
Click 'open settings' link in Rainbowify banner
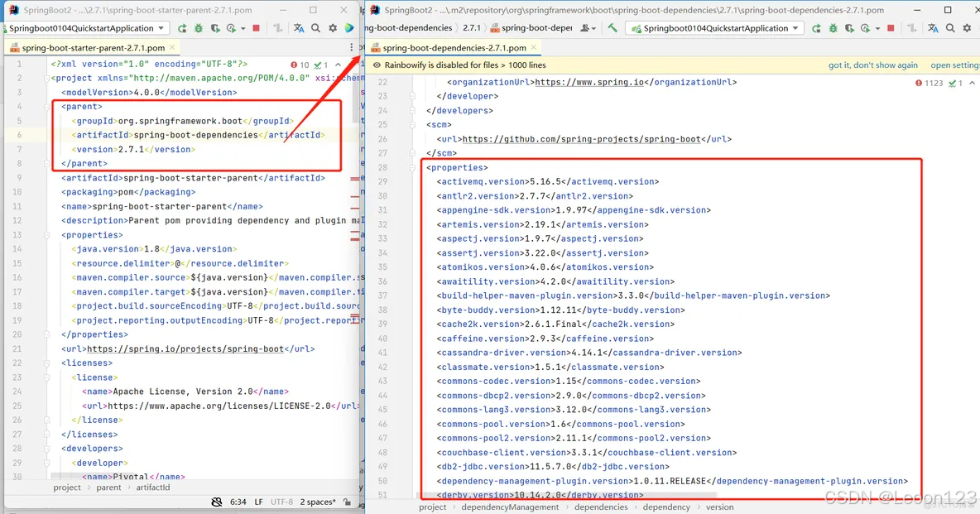pos(955,65)
